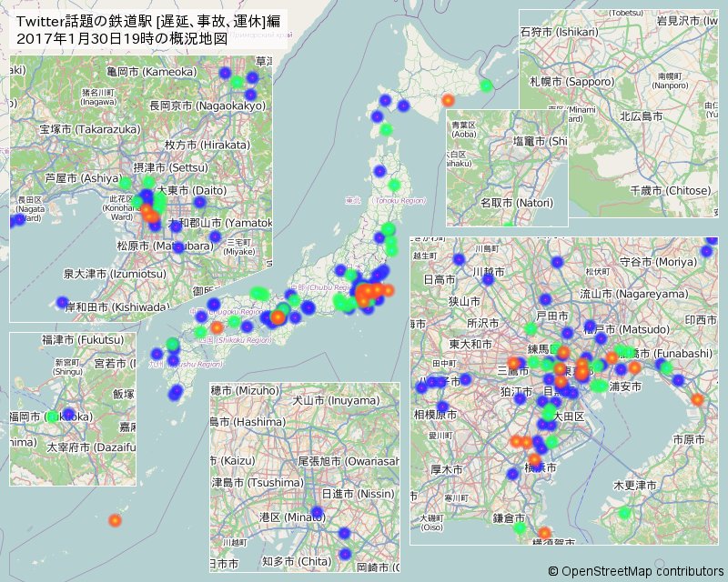Click the 名取市 (Natori) label
The image size is (728, 582).
tap(517, 203)
